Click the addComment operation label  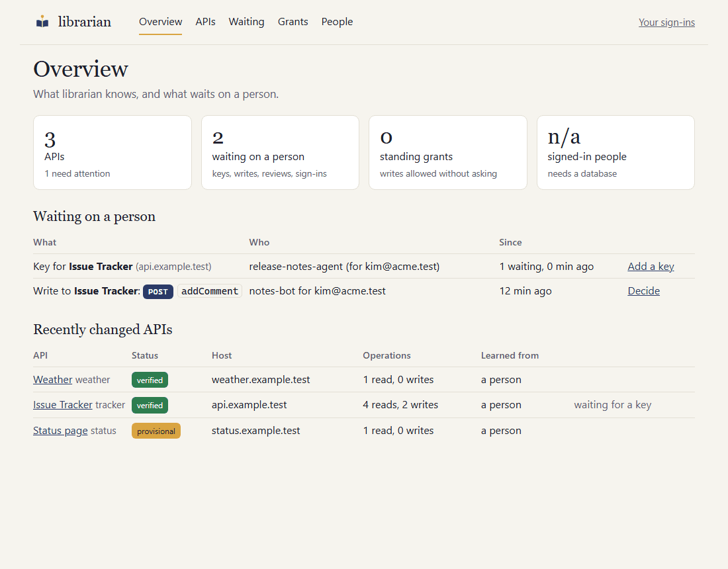pyautogui.click(x=209, y=291)
